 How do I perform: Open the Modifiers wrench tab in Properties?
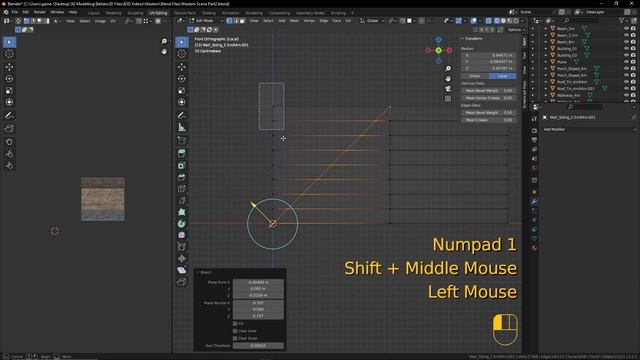(534, 201)
